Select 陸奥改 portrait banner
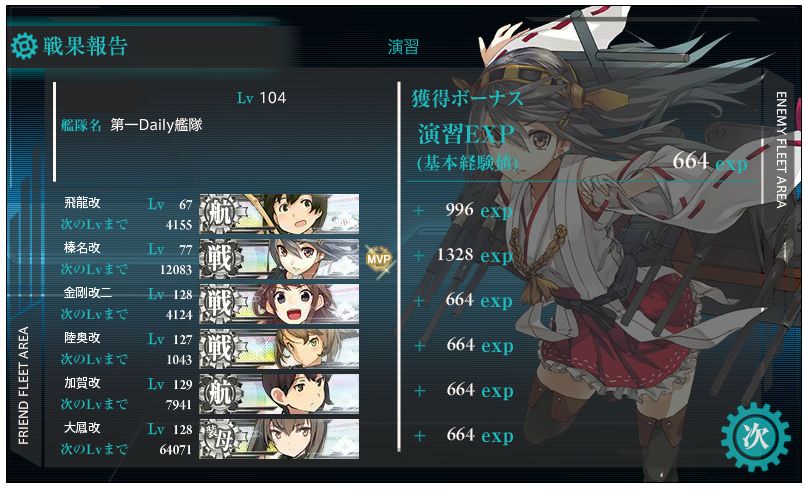This screenshot has width=805, height=489. click(x=279, y=349)
